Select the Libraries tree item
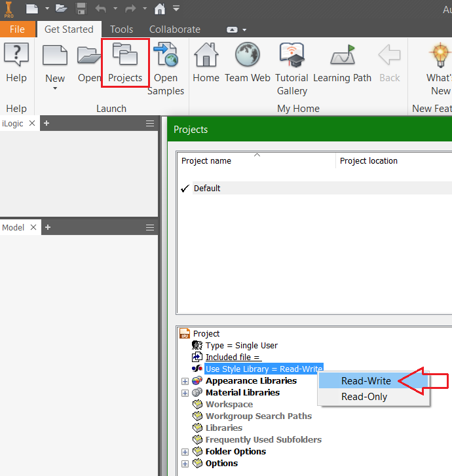The width and height of the screenshot is (452, 476). pos(224,428)
